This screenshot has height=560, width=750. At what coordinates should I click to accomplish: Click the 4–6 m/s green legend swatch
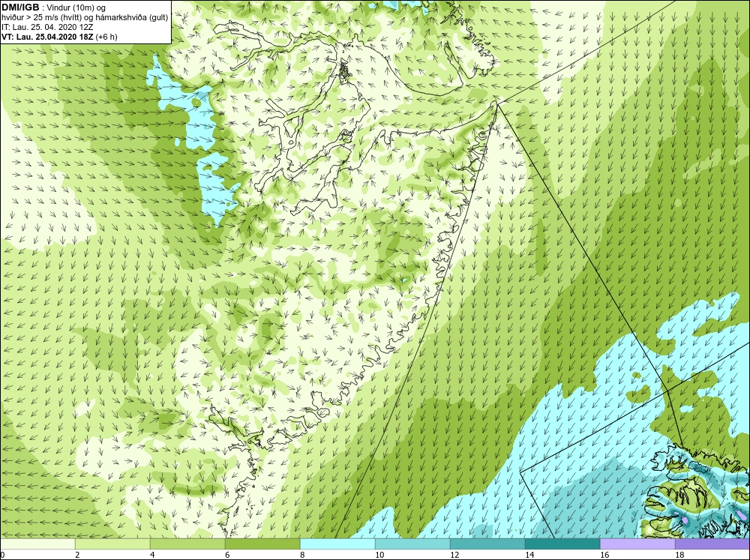(x=187, y=544)
